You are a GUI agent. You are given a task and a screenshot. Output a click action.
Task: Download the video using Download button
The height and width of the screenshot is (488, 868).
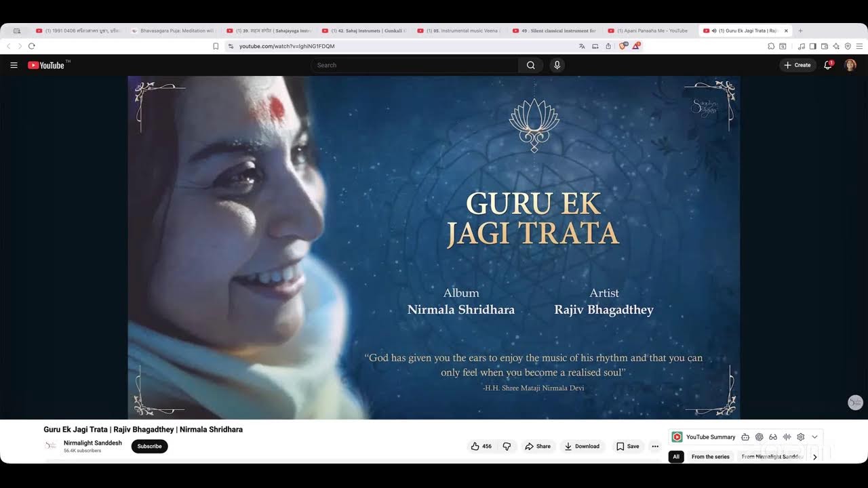582,446
